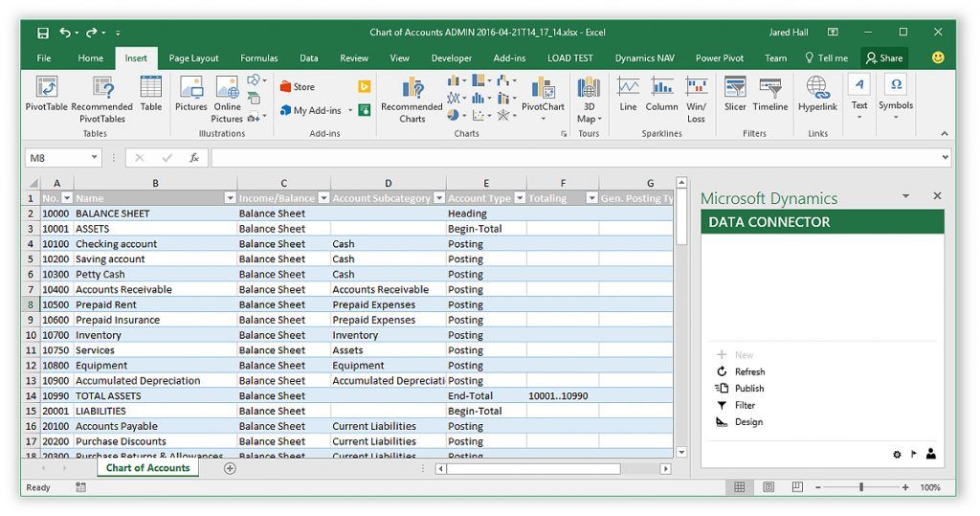Open the Name column filter dropdown
Viewport: 980px width, 516px height.
[x=230, y=198]
